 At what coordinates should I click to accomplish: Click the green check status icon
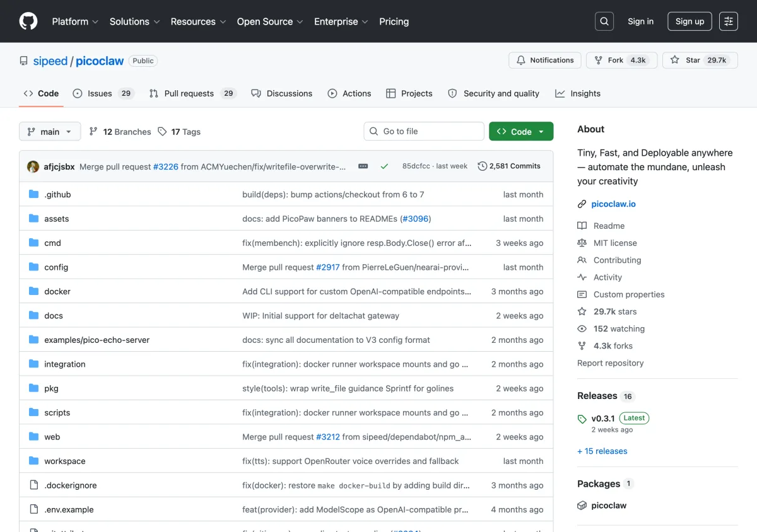(384, 166)
